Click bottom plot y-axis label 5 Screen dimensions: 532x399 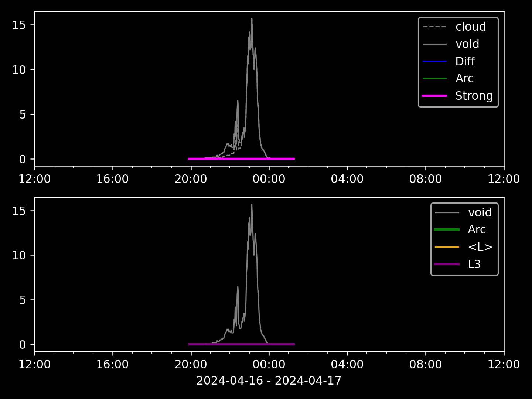[23, 300]
